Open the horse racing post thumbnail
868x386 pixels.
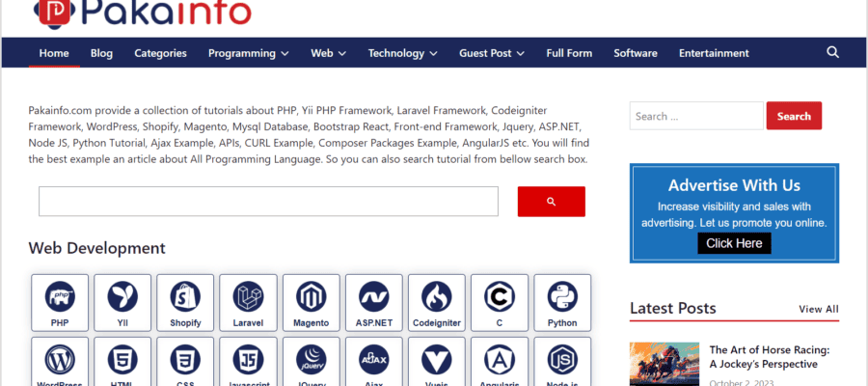(665, 364)
